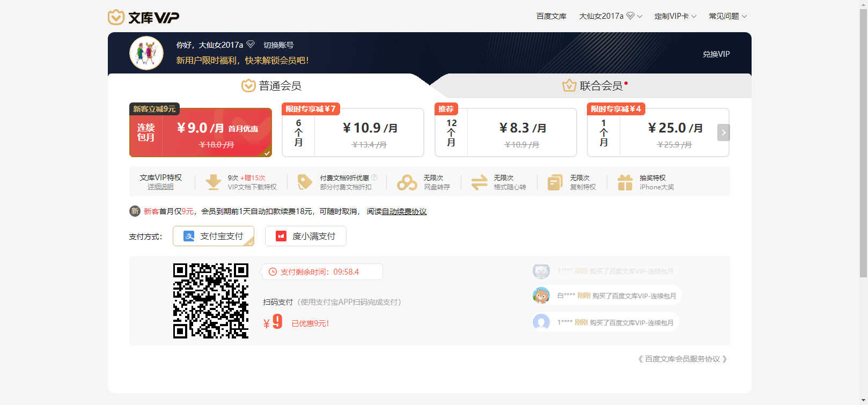Click the red ¥9 payment amount
The width and height of the screenshot is (868, 405).
pos(273,322)
